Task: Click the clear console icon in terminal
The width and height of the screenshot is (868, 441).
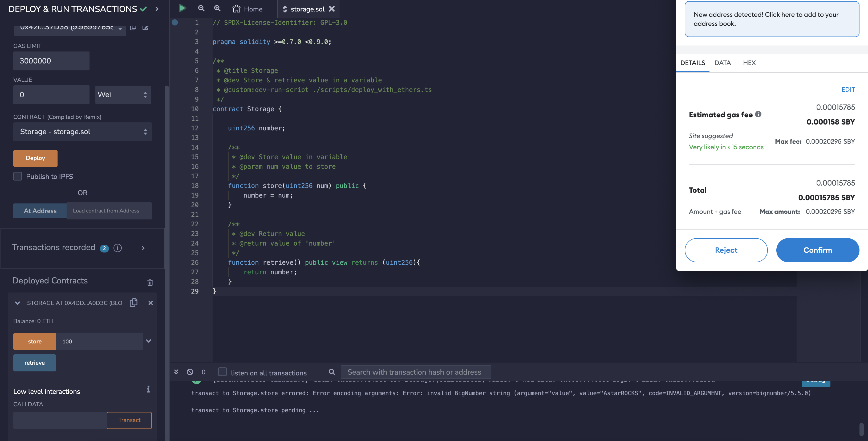Action: pyautogui.click(x=190, y=372)
